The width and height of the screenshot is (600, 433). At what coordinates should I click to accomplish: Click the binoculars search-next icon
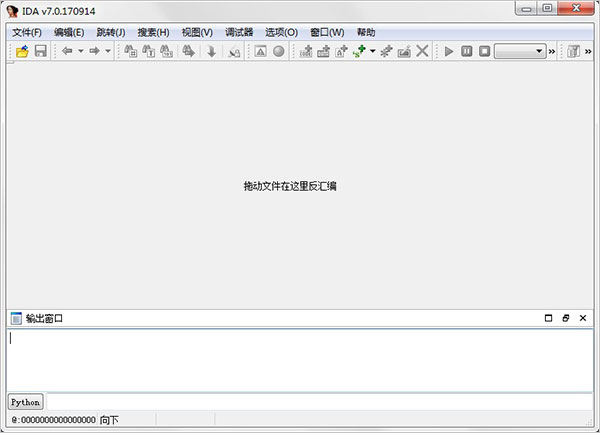[188, 51]
